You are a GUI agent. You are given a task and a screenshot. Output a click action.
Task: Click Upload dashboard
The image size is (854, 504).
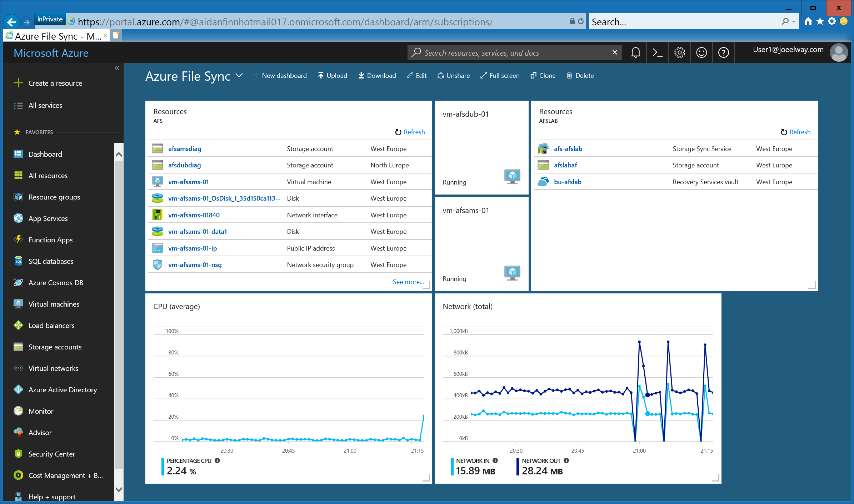pyautogui.click(x=333, y=76)
